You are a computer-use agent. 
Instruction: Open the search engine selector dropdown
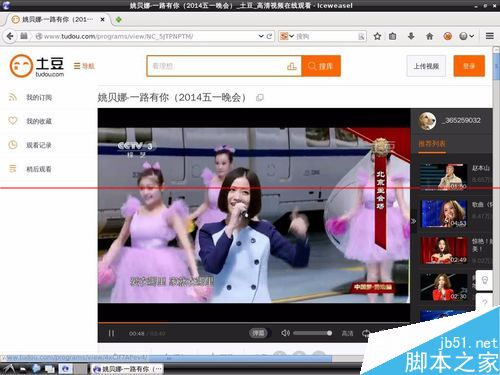coord(287,36)
